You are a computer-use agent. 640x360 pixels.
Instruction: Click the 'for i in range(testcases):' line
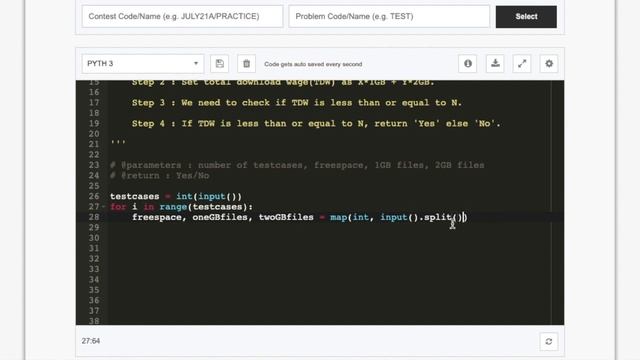[182, 207]
